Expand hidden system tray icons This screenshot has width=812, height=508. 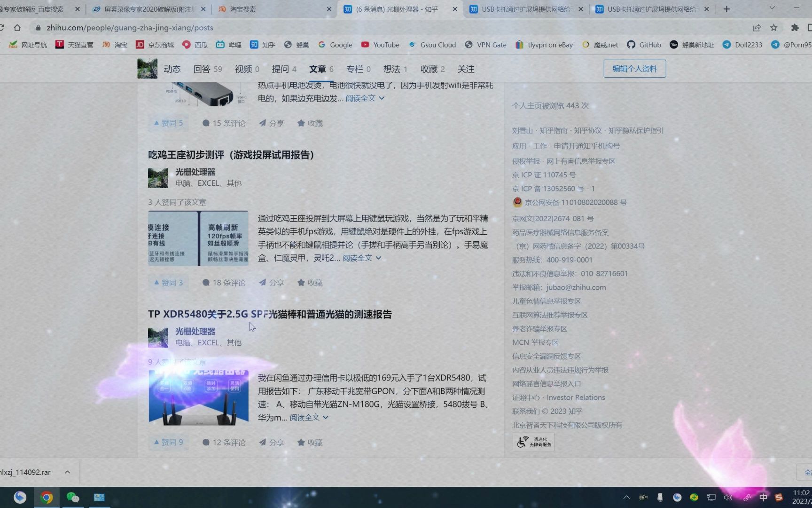(626, 497)
